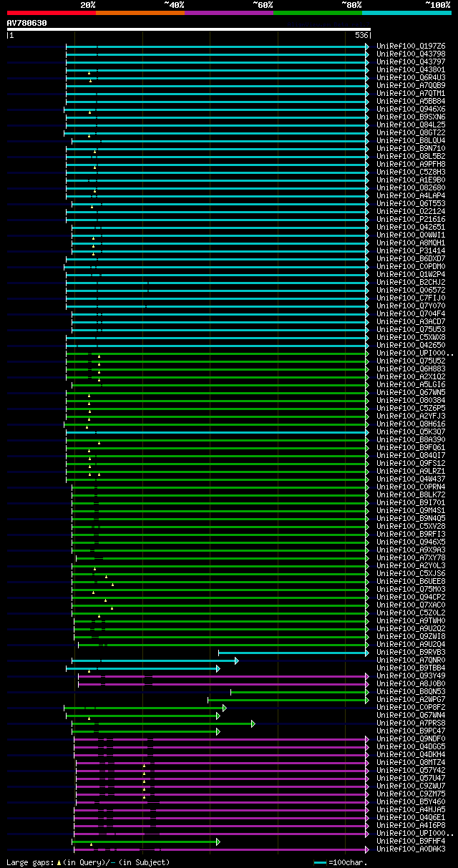Select label UniRef100_Q8MTZ4
This screenshot has width=458, height=868.
(411, 762)
